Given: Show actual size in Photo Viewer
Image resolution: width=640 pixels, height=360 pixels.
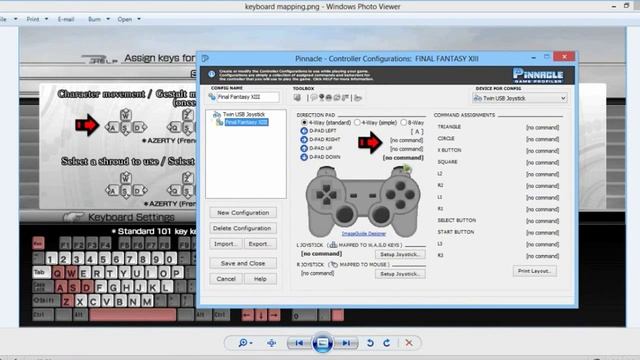Looking at the screenshot, I should (271, 343).
